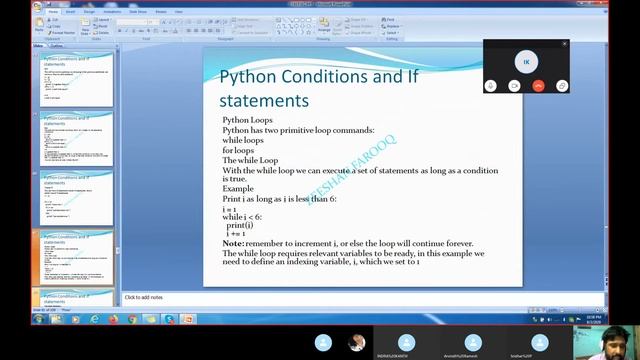Toggle italic formatting
The height and width of the screenshot is (360, 640).
click(127, 31)
